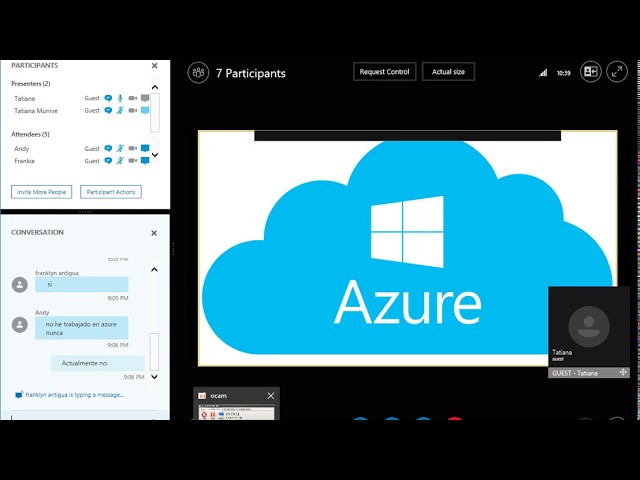Viewport: 640px width, 480px height.
Task: Click the conversation scrollbar thumb
Action: coord(154,352)
